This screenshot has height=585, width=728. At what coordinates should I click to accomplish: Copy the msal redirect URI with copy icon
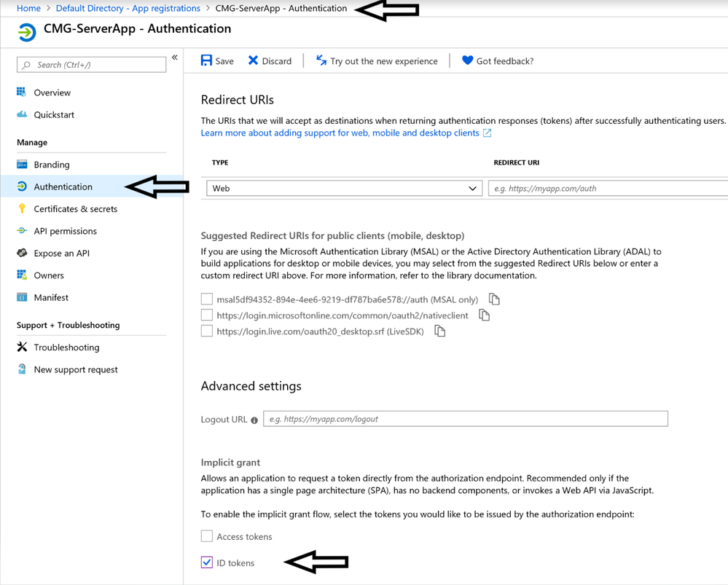point(494,299)
